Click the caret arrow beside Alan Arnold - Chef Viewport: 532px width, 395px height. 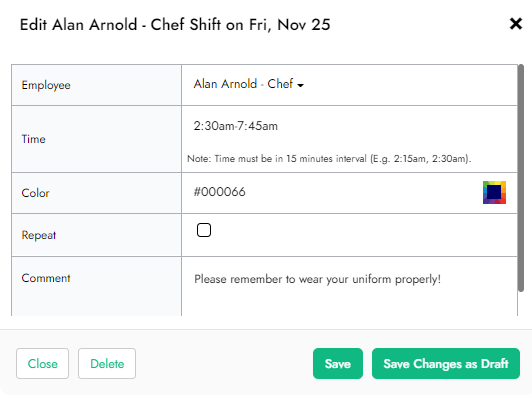300,85
